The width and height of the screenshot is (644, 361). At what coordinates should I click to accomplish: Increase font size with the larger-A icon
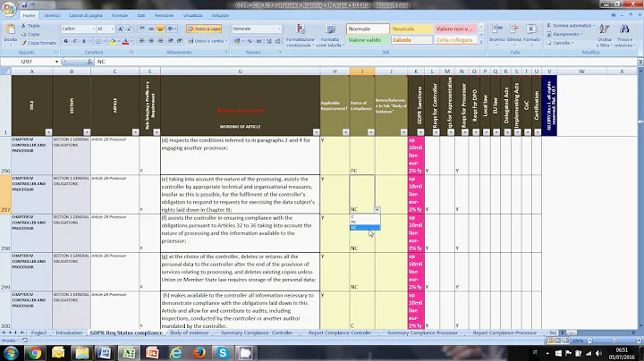click(x=121, y=29)
